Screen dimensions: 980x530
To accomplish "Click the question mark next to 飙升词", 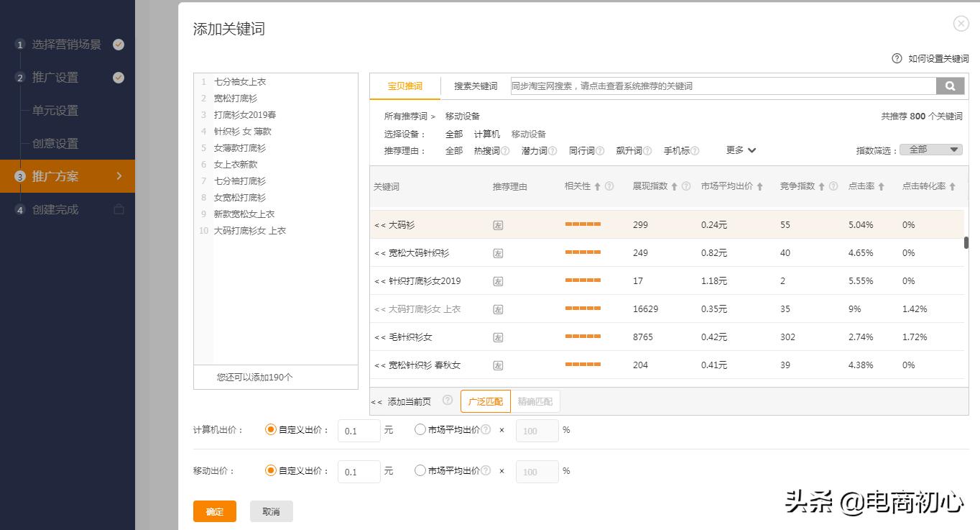I will tap(648, 150).
